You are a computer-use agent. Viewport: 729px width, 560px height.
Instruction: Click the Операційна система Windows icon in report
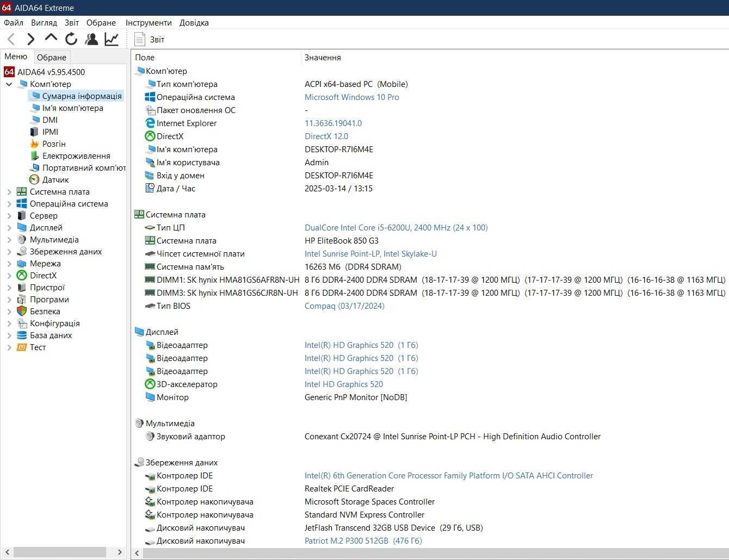point(150,97)
